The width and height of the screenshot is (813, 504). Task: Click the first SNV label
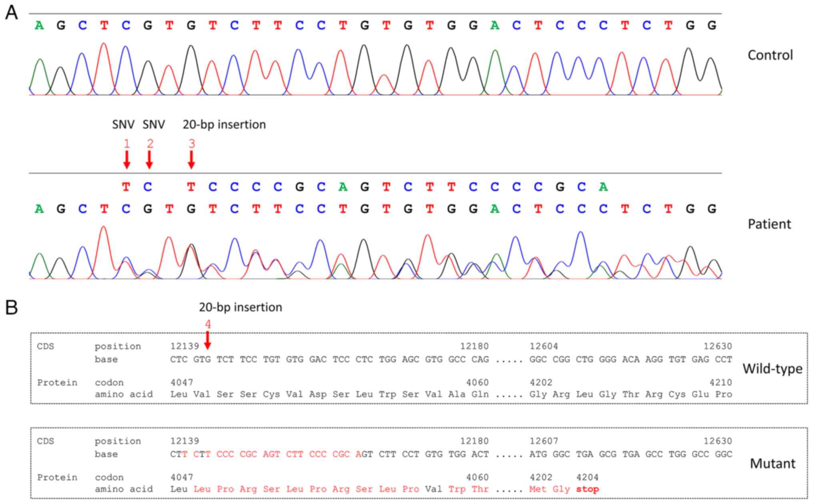coord(123,124)
